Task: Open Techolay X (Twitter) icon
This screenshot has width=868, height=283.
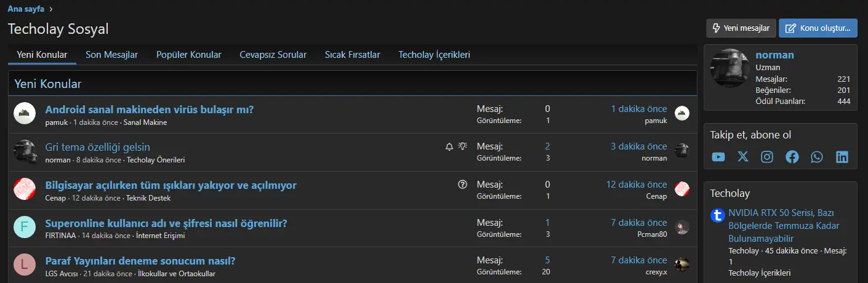Action: click(743, 157)
